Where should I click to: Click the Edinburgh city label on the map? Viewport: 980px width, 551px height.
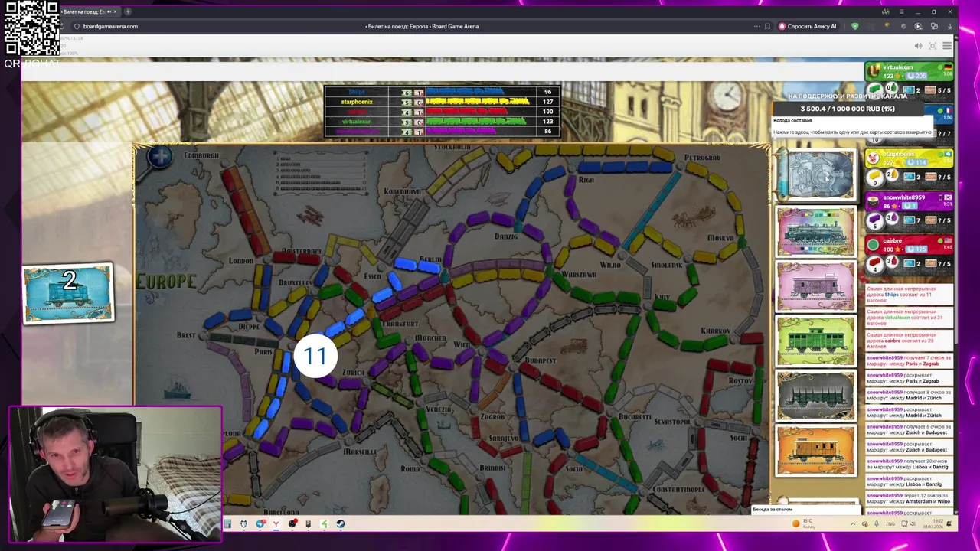pyautogui.click(x=201, y=155)
